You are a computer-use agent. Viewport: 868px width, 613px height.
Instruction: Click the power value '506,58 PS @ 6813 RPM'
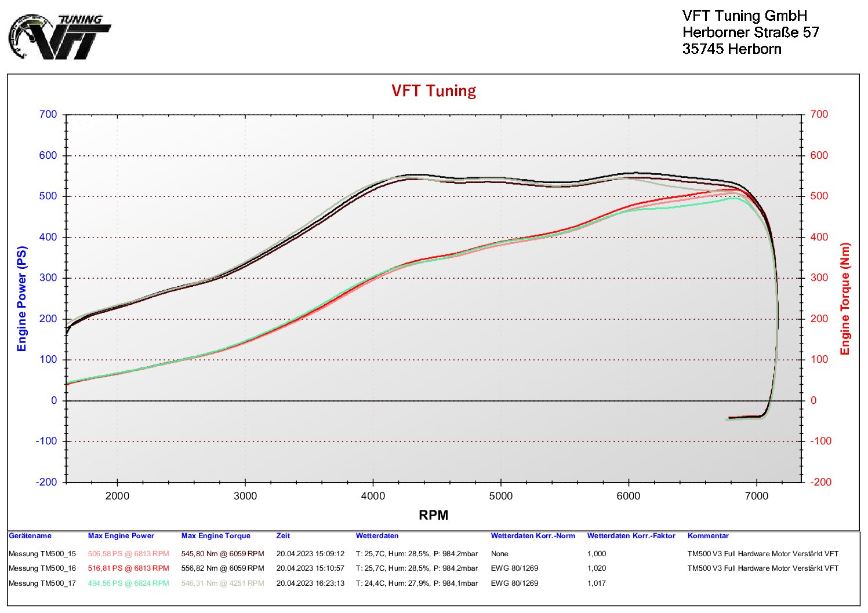pyautogui.click(x=129, y=554)
